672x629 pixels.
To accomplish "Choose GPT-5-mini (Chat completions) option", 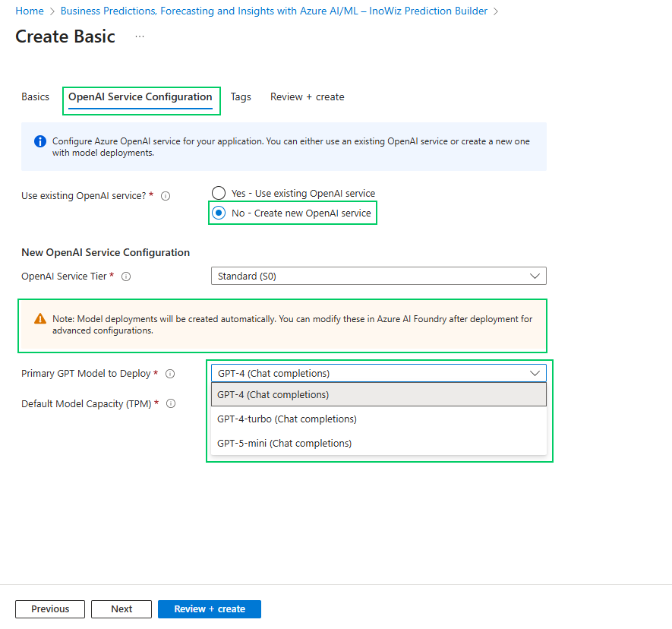I will tap(284, 444).
